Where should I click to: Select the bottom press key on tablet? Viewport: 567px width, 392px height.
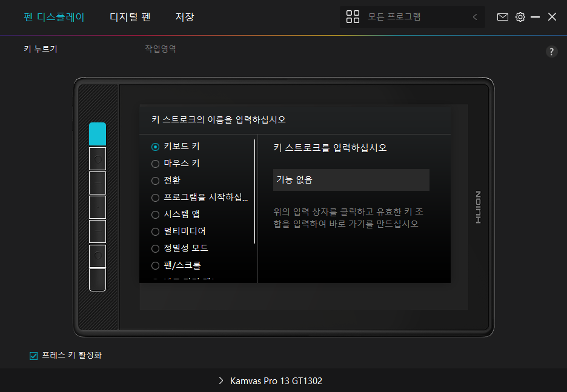click(x=98, y=280)
